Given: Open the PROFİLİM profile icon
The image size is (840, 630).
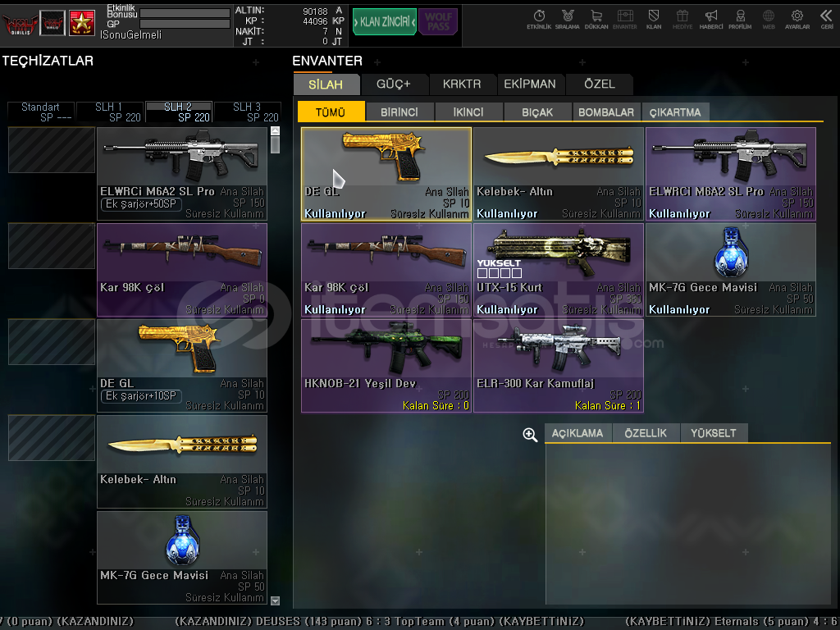Looking at the screenshot, I should pyautogui.click(x=740, y=20).
